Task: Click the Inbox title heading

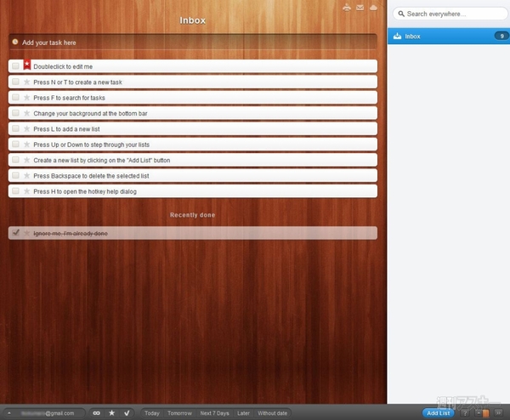Action: (x=193, y=20)
